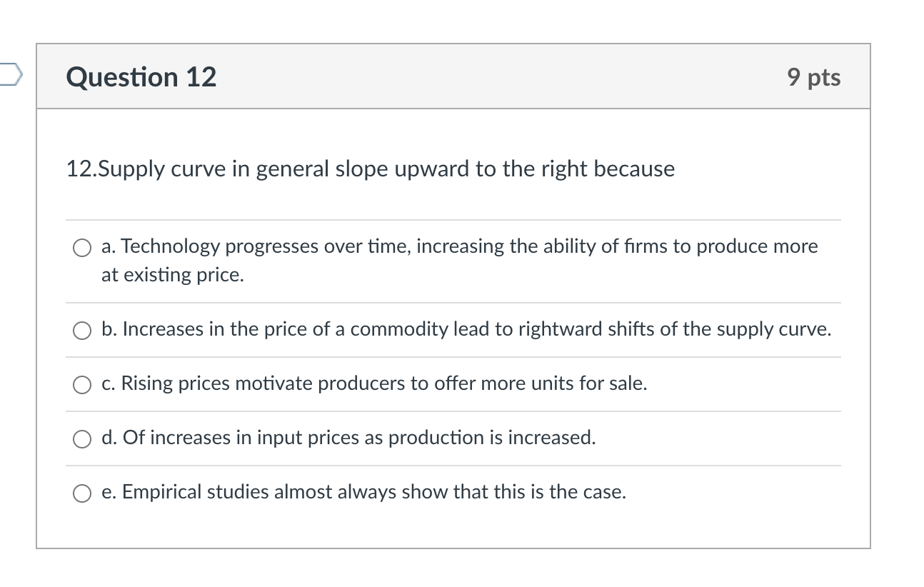Pick radio button for answer d
Viewport: 924px width, 587px height.
tap(82, 439)
